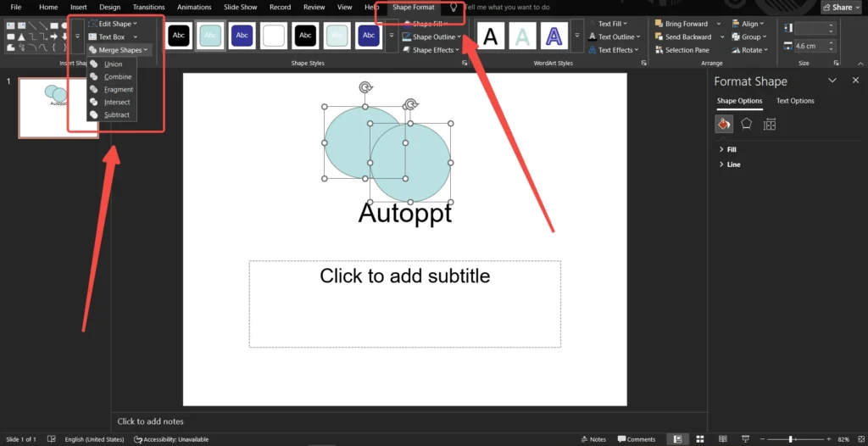
Task: Switch to Shape Options in Format Shape
Action: click(x=739, y=101)
